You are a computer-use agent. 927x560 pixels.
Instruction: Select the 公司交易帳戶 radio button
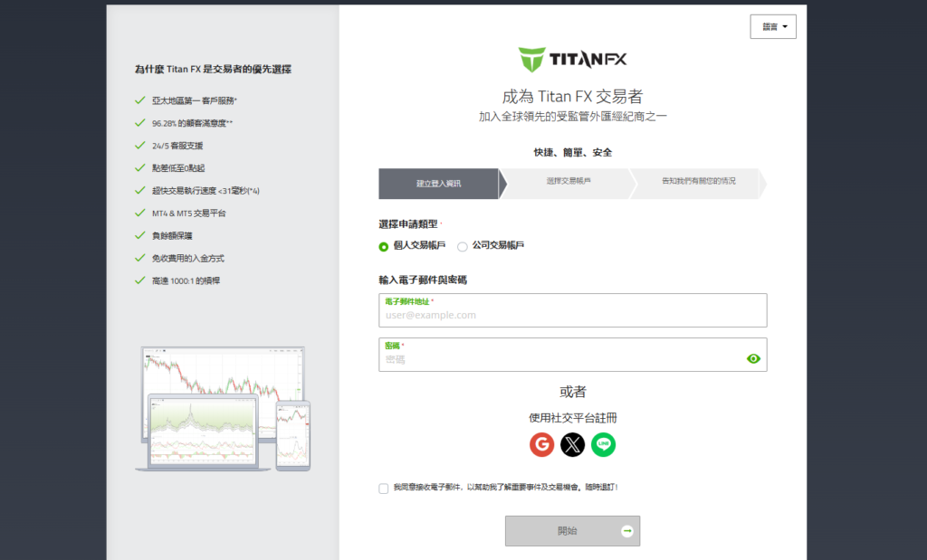(463, 247)
